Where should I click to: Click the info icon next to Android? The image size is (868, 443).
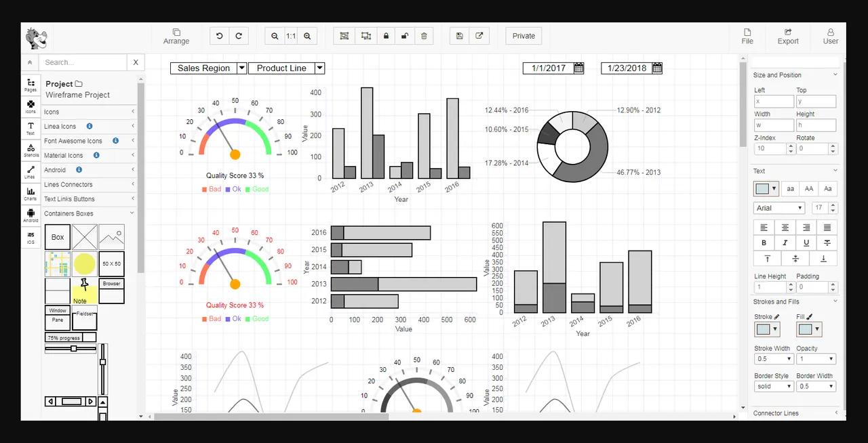tap(79, 169)
